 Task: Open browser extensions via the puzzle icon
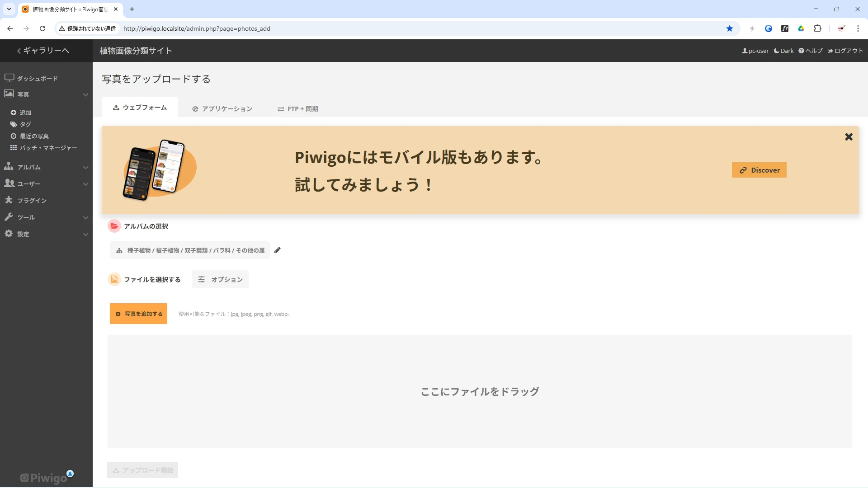(x=818, y=28)
